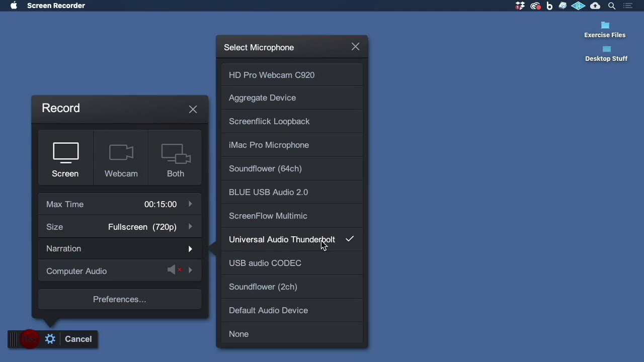644x362 pixels.
Task: Choose BLUE USB Audio 2.0
Action: pyautogui.click(x=292, y=192)
